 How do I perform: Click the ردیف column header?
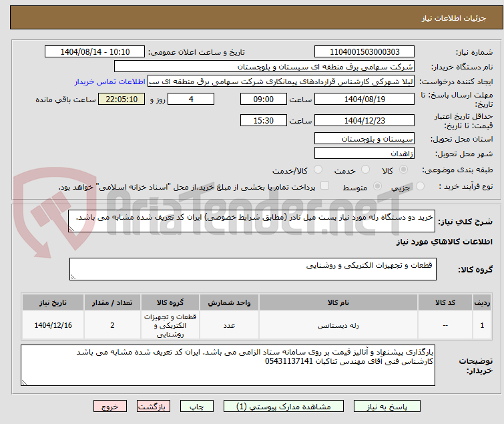click(482, 302)
